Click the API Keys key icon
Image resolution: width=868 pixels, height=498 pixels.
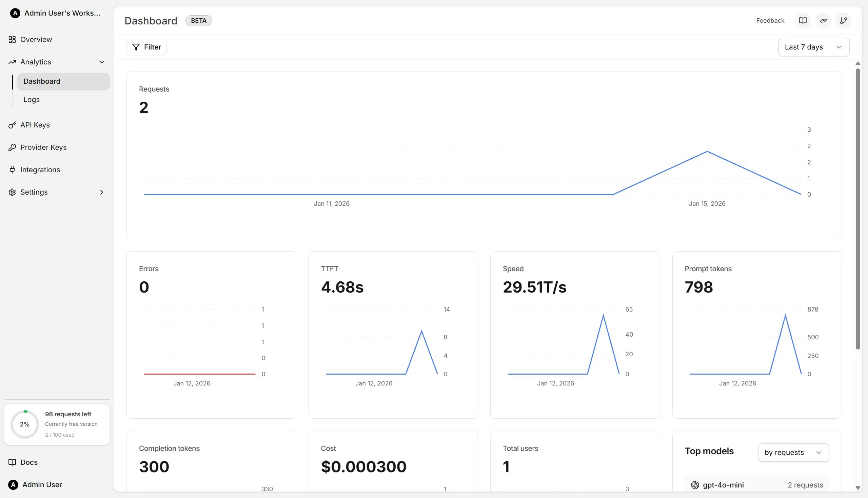pos(12,125)
